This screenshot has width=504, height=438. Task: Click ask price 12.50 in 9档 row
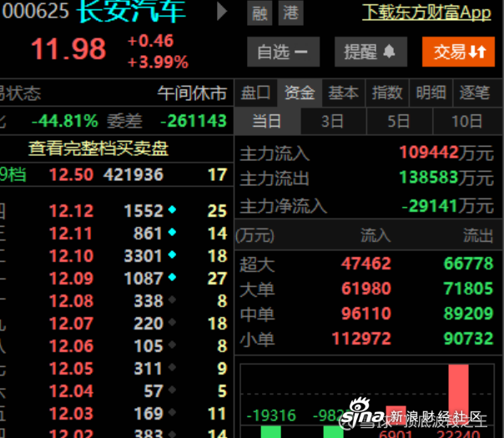point(71,175)
